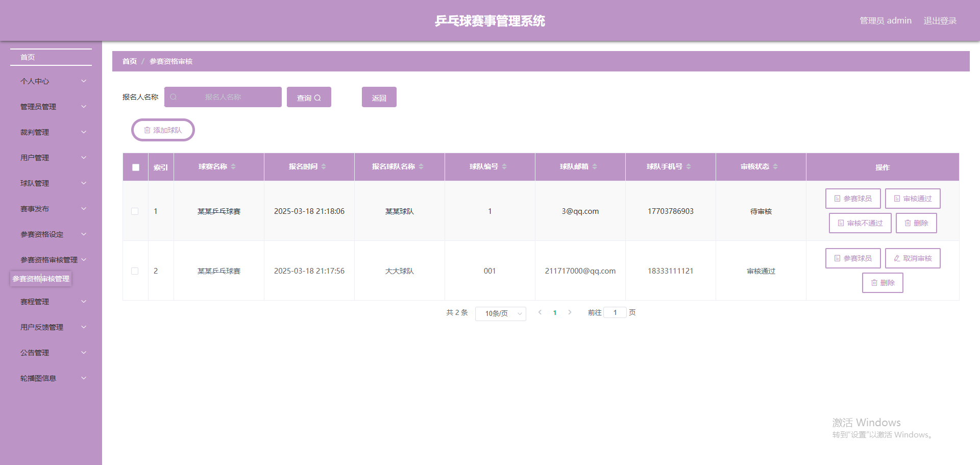Click email 3@qq.com cell

580,211
